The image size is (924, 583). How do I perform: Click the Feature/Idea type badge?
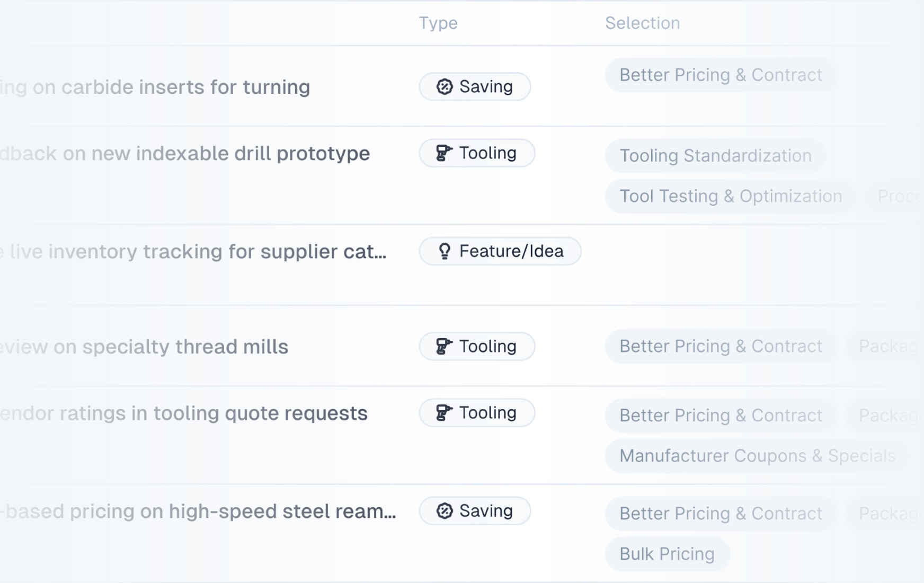500,251
